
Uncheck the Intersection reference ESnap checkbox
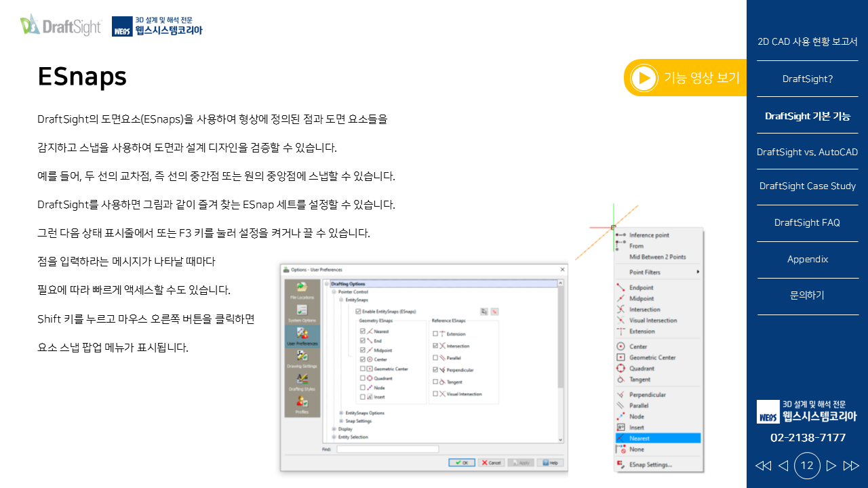435,346
